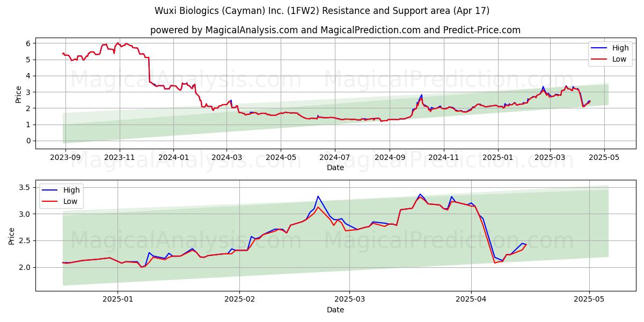Click the '3.5' y-axis label in the bottom chart

26,187
